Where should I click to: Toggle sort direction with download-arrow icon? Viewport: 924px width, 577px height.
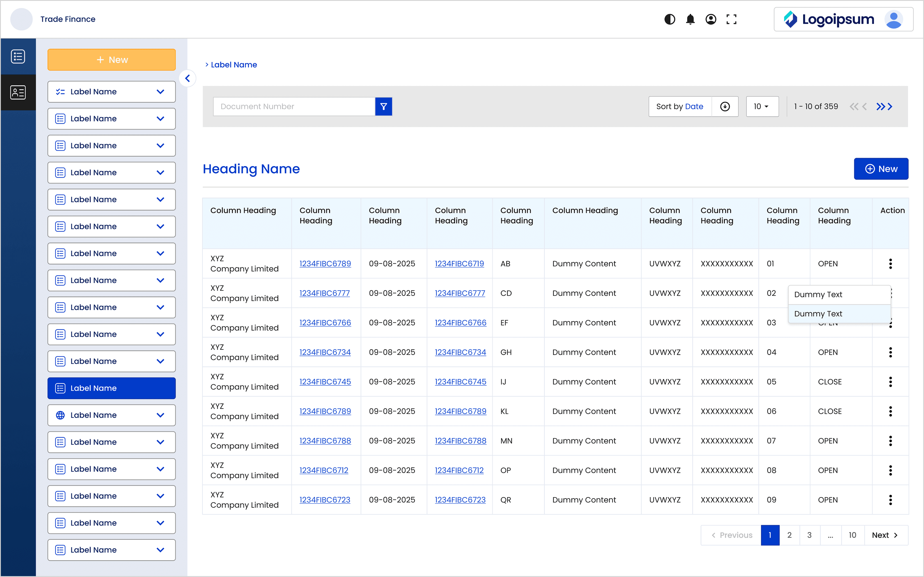tap(725, 106)
